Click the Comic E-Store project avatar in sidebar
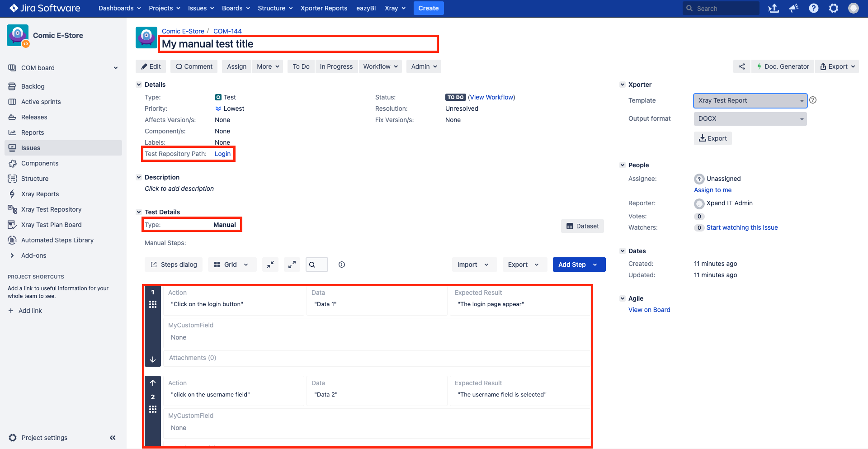This screenshot has height=449, width=868. click(18, 35)
